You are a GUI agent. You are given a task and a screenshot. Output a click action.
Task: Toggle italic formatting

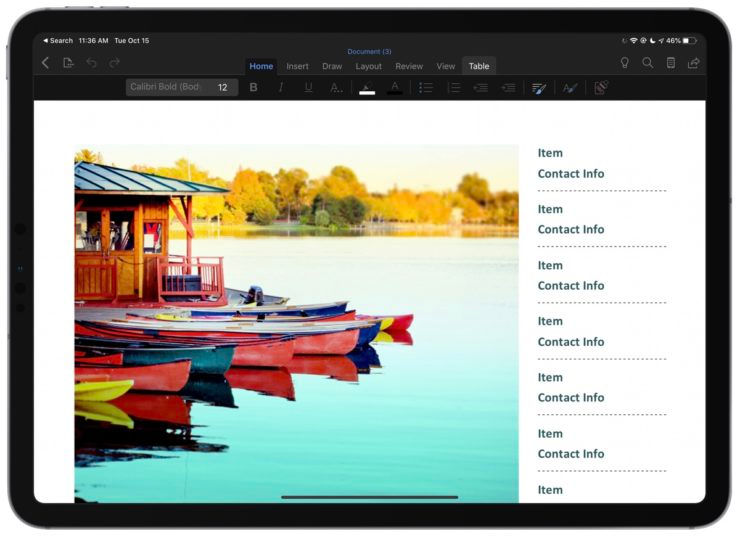(281, 88)
